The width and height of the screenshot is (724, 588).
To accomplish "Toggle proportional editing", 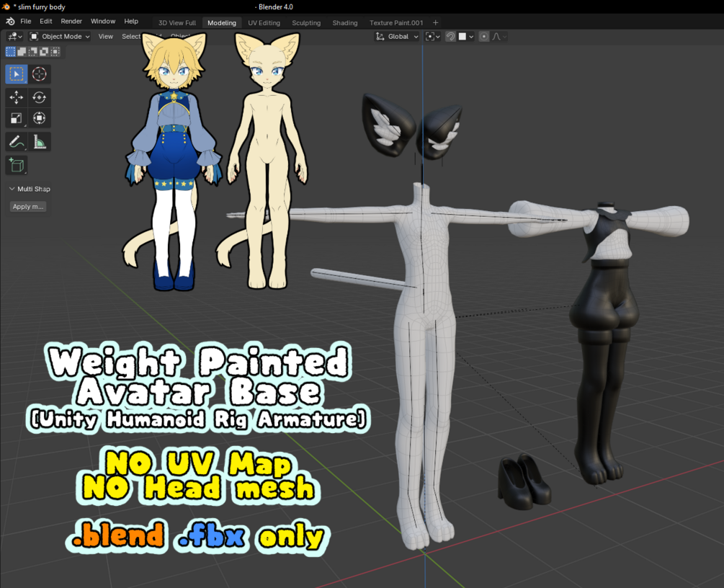I will coord(484,37).
